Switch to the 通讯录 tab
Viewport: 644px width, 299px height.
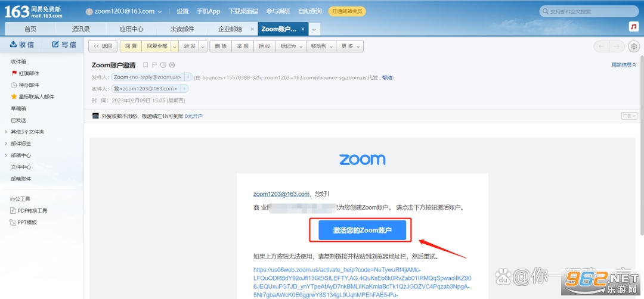(x=81, y=29)
